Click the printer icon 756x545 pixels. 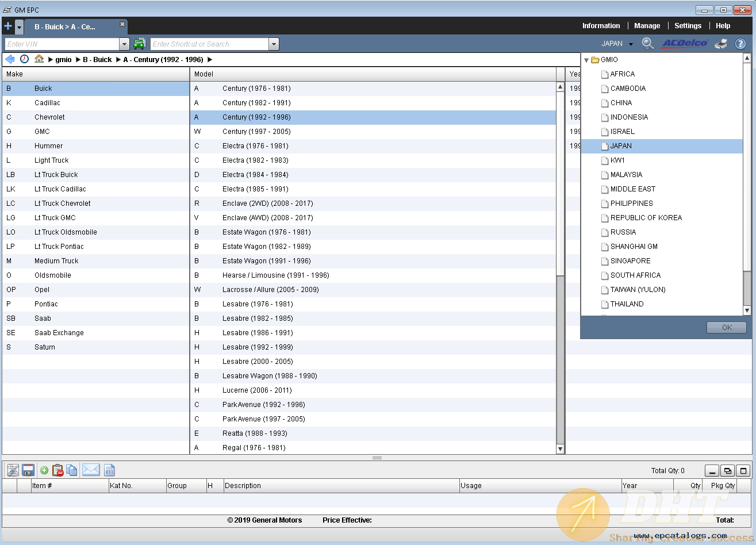coord(722,44)
